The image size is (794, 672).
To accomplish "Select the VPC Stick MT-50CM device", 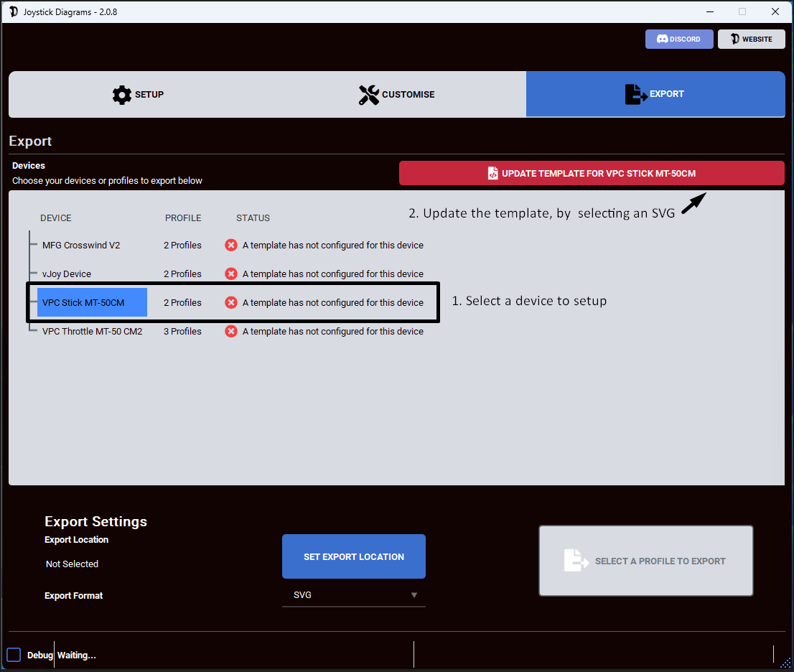I will pyautogui.click(x=92, y=302).
